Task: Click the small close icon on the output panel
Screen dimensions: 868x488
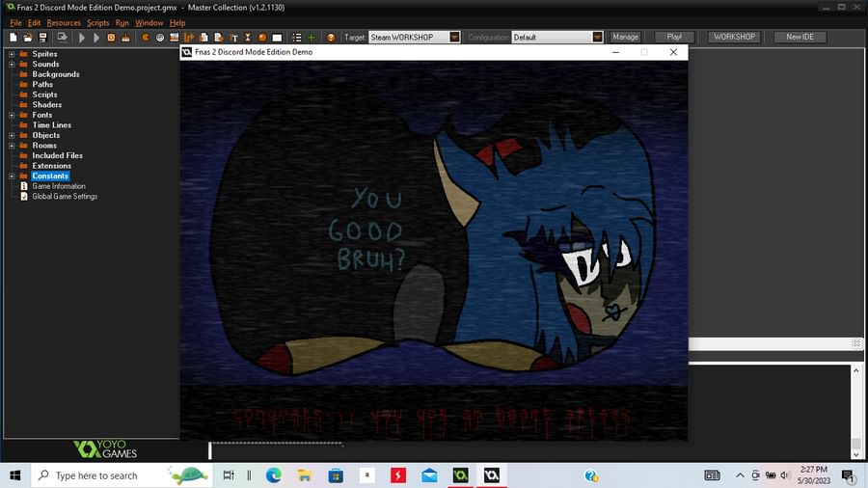Action: click(x=856, y=343)
